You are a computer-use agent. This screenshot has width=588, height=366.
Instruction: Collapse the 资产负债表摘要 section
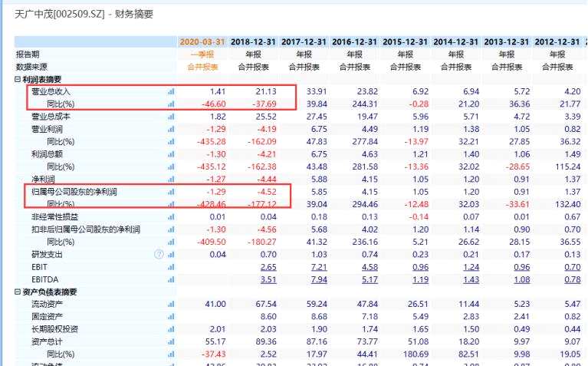pos(18,292)
